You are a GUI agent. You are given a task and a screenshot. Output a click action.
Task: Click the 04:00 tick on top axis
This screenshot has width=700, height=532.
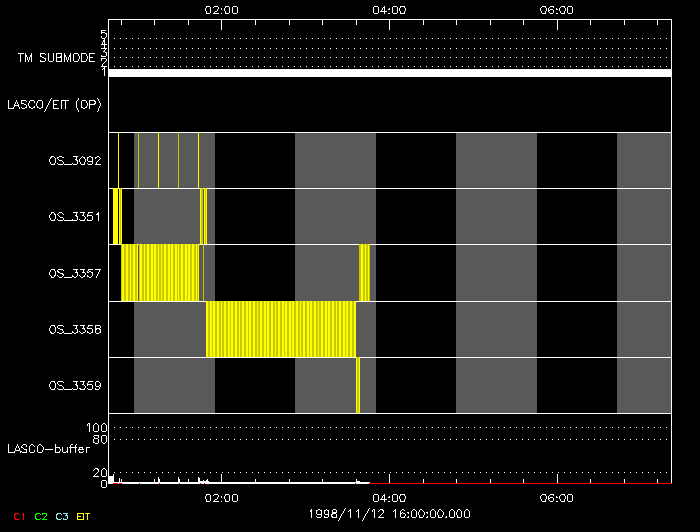tap(389, 10)
